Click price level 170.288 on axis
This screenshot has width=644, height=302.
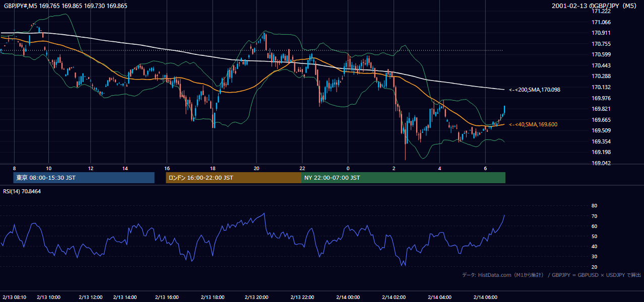point(601,77)
